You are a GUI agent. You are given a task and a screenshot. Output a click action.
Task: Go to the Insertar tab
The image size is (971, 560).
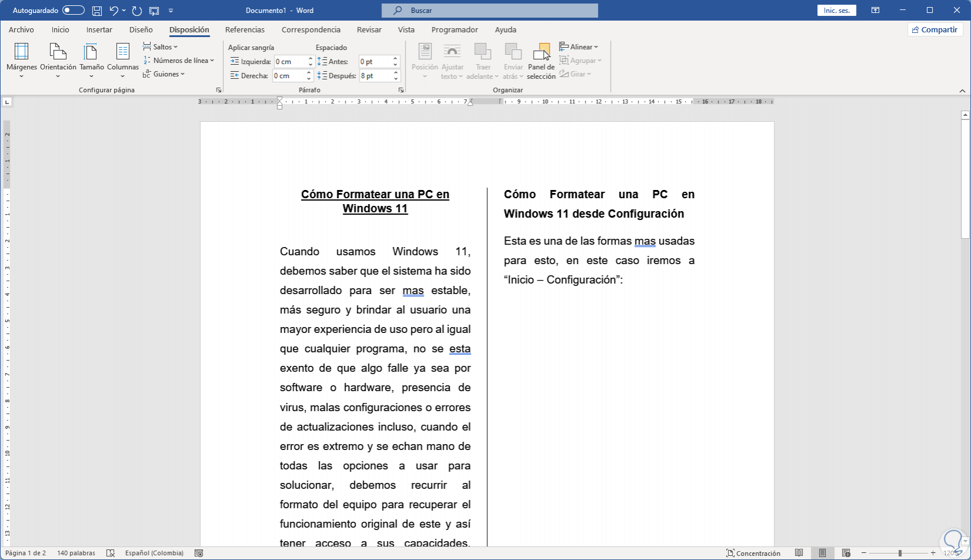click(x=99, y=29)
